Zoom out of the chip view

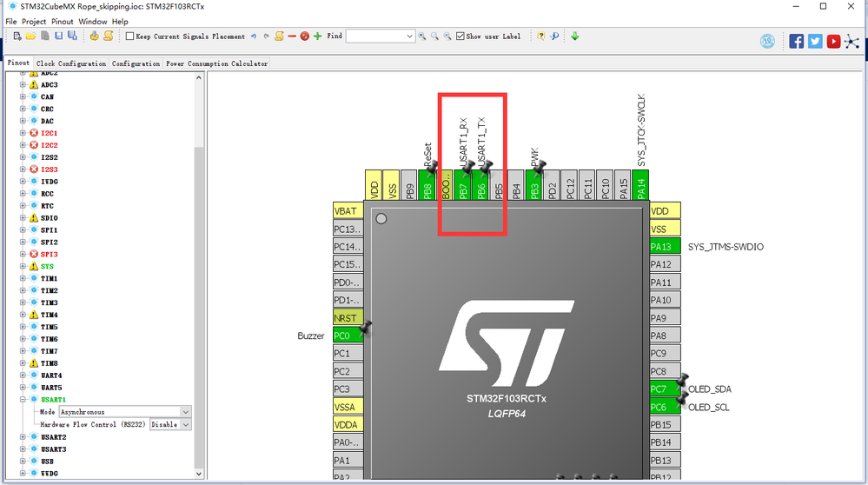pos(447,37)
